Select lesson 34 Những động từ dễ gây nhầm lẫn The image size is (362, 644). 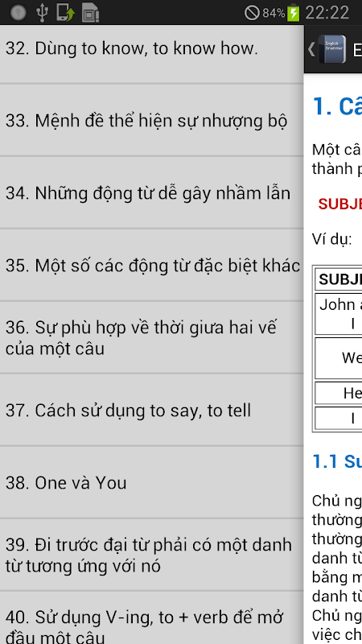(x=151, y=192)
